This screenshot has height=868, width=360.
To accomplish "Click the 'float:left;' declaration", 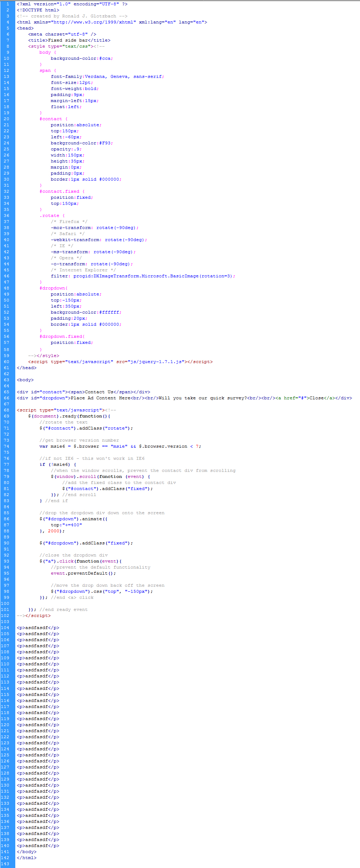I will pyautogui.click(x=66, y=107).
